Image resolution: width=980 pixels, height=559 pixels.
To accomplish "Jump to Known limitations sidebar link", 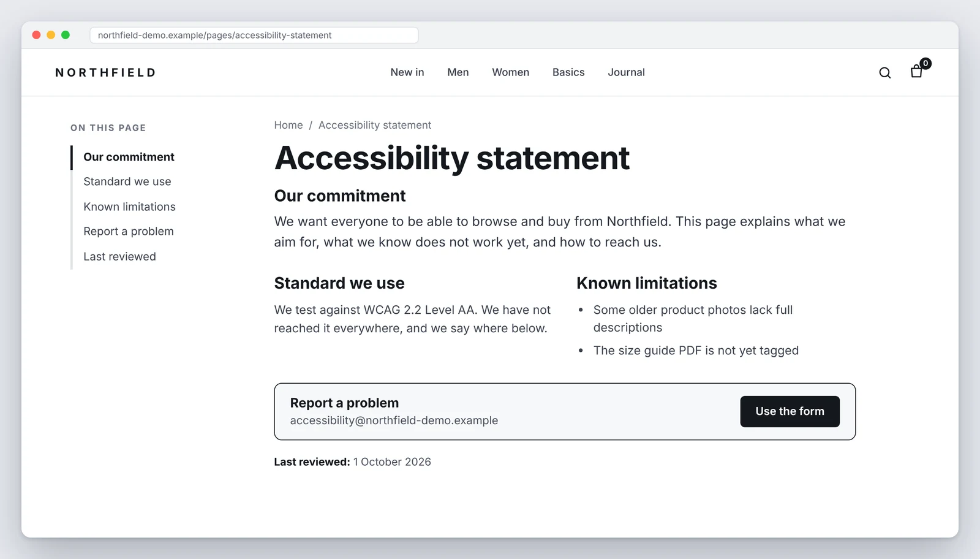I will [x=129, y=207].
